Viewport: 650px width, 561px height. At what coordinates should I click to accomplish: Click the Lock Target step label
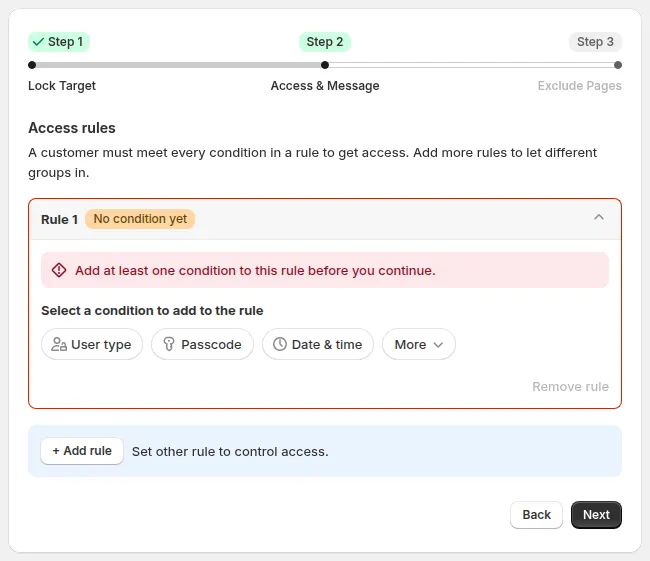tap(62, 85)
